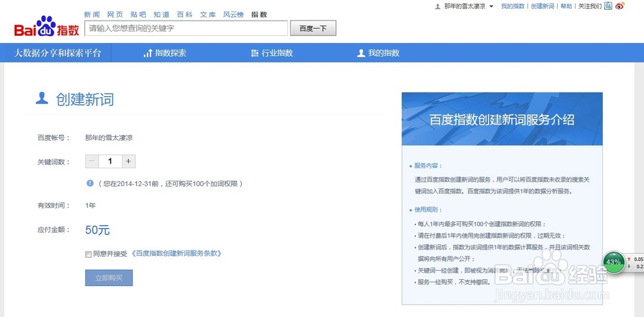Screen dimensions: 644x317
Task: Click user avatar icon beside 那年的雪太凄凉
Action: 438,6
